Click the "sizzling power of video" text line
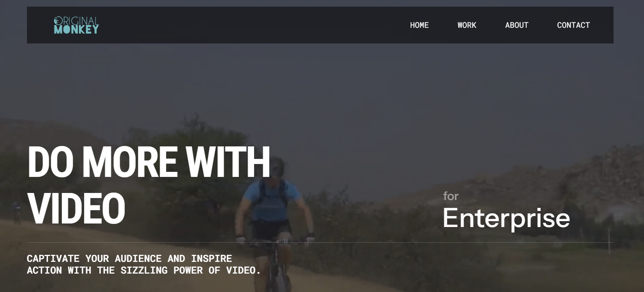Viewport: 644px width, 292px height. tap(144, 270)
